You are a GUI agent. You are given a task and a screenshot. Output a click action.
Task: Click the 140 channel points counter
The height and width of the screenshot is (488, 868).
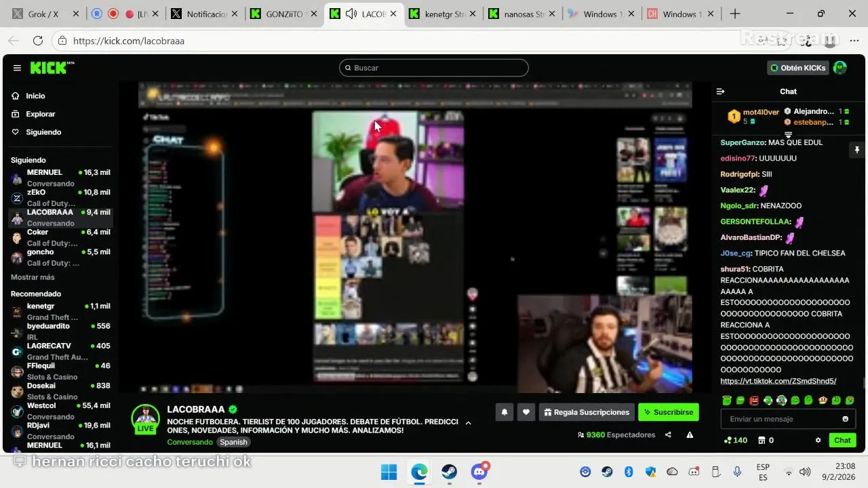click(735, 440)
